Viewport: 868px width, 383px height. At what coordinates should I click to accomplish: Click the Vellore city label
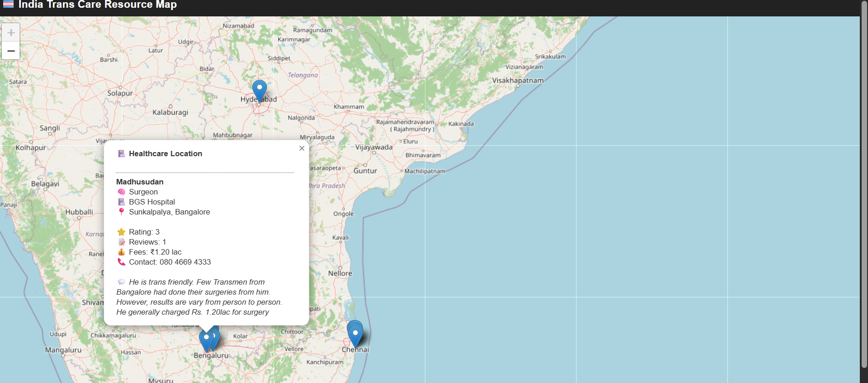click(294, 349)
